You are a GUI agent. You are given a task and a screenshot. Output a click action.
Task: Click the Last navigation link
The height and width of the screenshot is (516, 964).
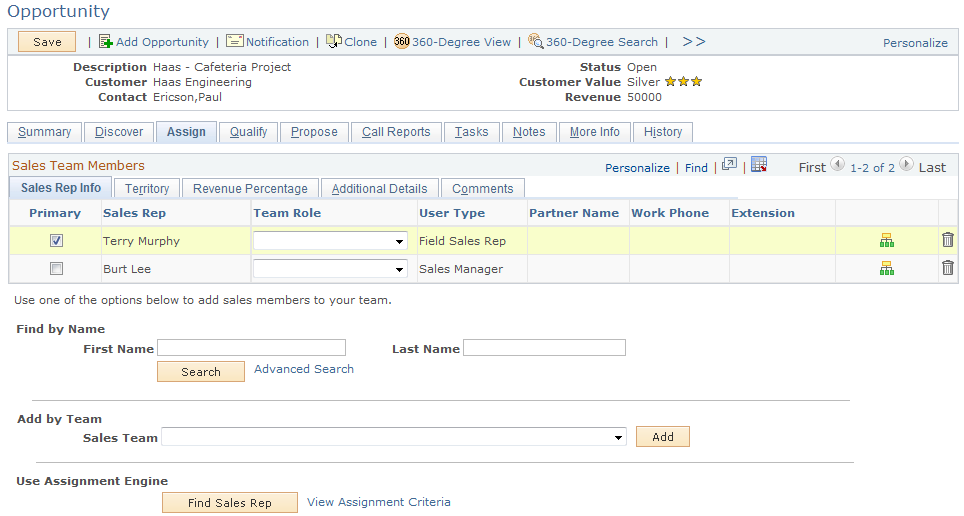932,167
